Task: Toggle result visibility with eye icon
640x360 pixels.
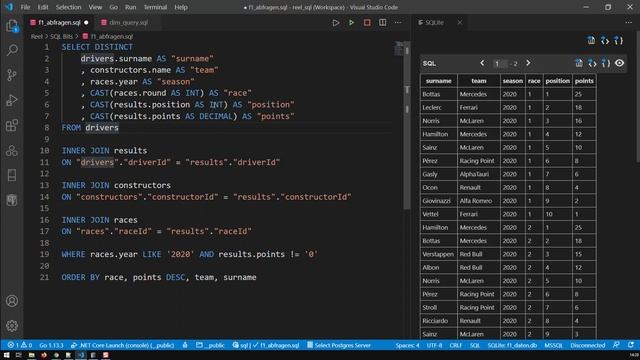Action: (620, 63)
